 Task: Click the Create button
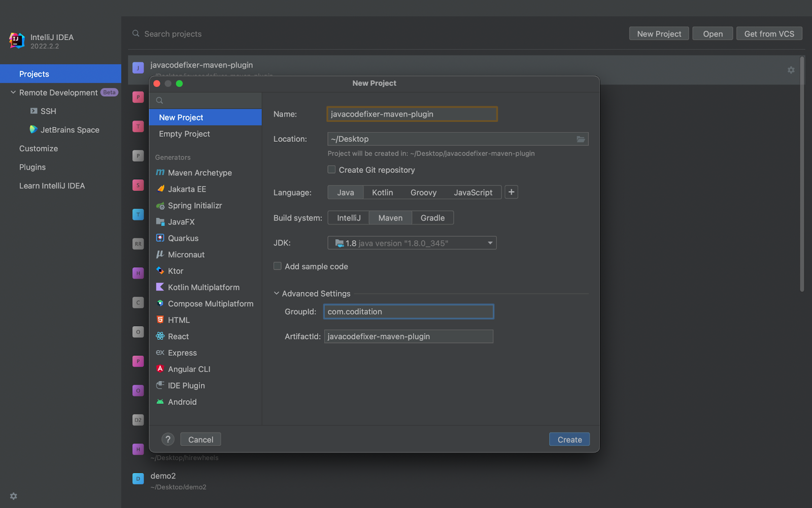[569, 439]
